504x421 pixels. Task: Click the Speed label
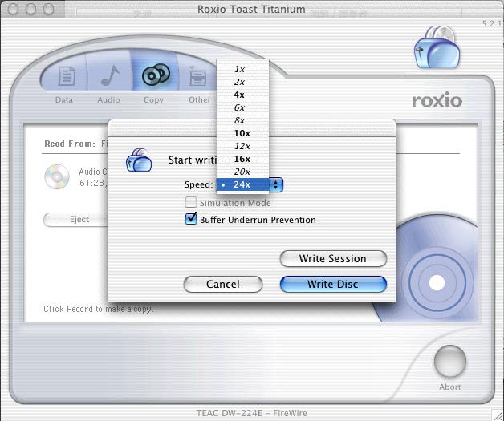(x=199, y=184)
